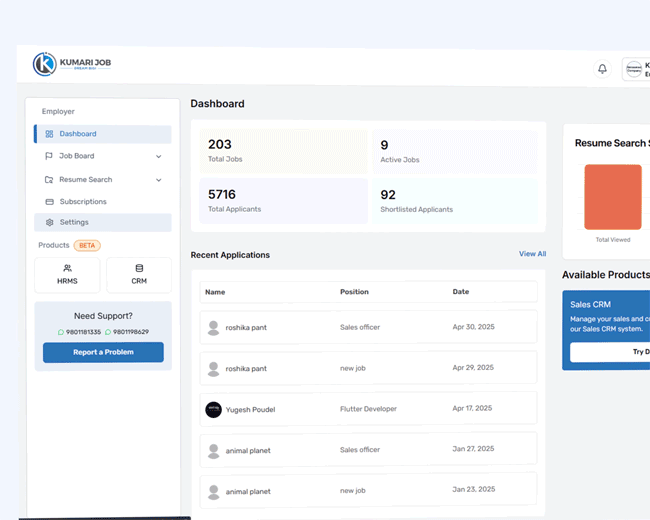Click the WhatsApp number 9801181335
The image size is (650, 520).
pyautogui.click(x=79, y=332)
